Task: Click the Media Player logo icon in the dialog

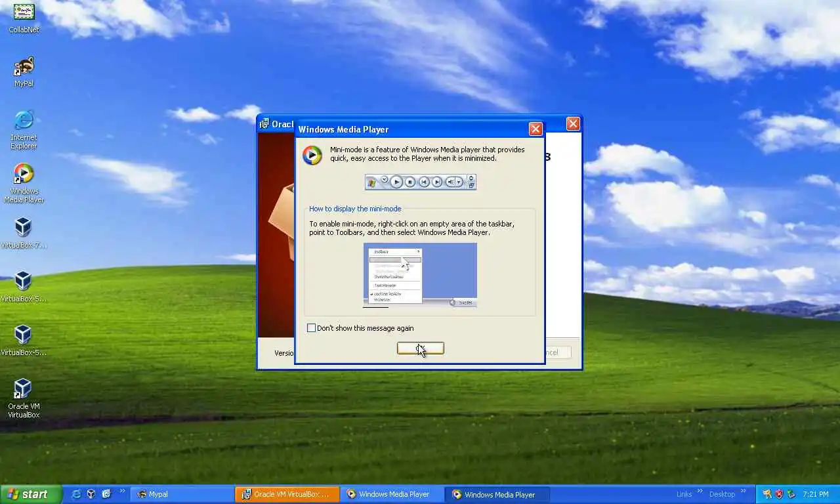Action: click(312, 155)
